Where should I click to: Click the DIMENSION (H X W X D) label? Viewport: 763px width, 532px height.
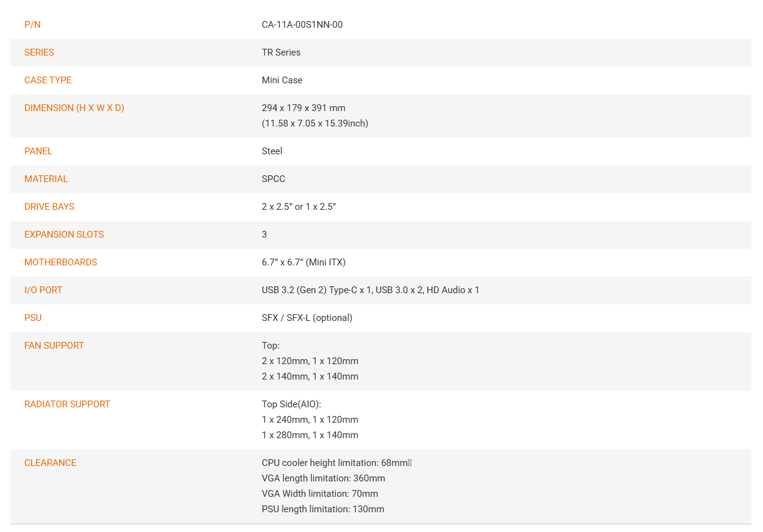pyautogui.click(x=74, y=108)
